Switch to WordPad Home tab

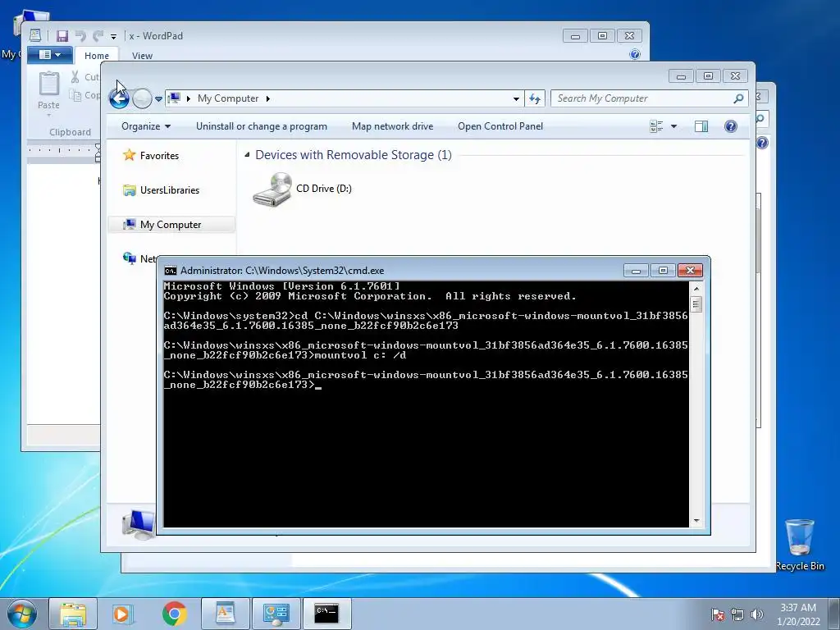pos(97,56)
